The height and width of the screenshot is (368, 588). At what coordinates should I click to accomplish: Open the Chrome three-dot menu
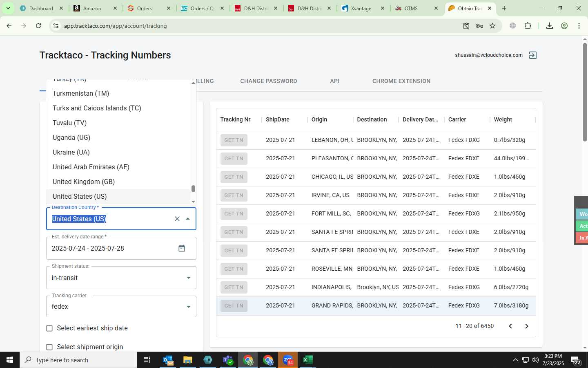tap(579, 26)
